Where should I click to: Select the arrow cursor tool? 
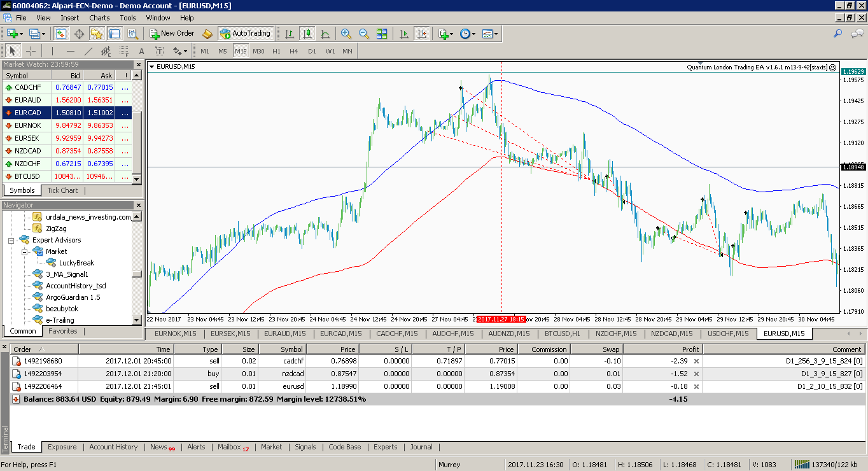pyautogui.click(x=13, y=51)
